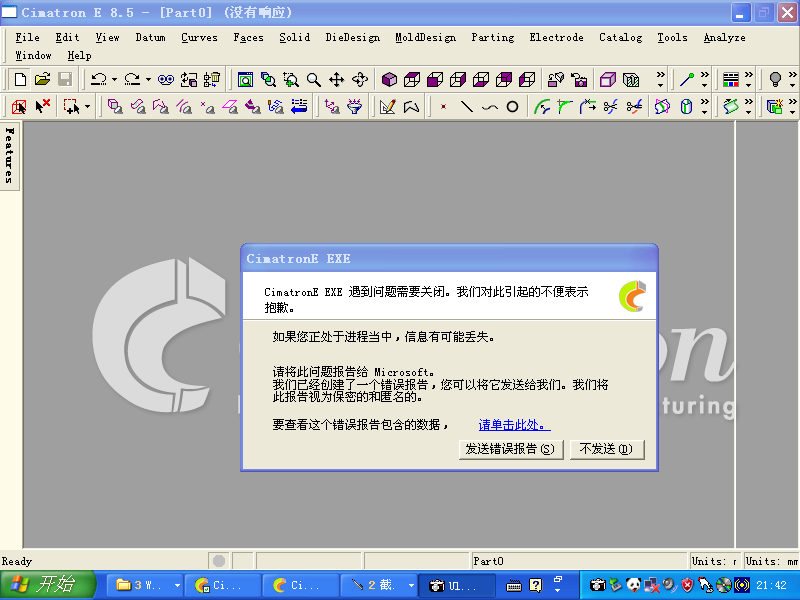Click the cylinder solid icon
The image size is (800, 600).
(x=686, y=107)
